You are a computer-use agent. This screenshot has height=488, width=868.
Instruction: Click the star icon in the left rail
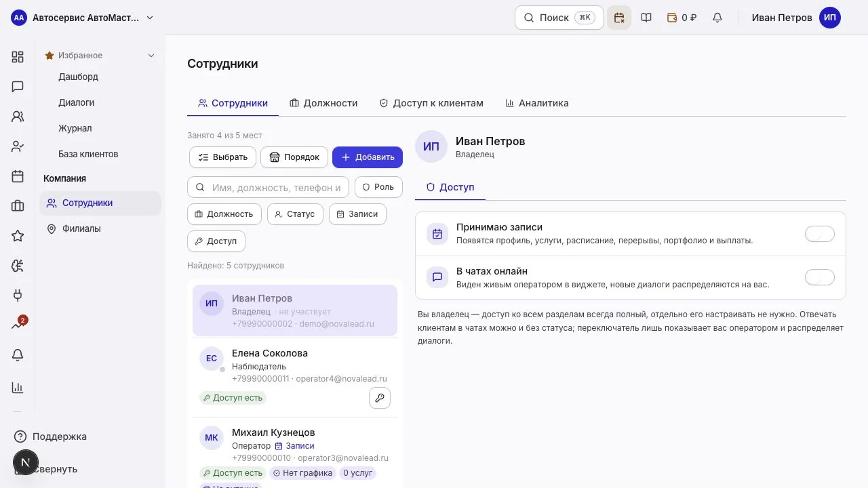pyautogui.click(x=18, y=236)
